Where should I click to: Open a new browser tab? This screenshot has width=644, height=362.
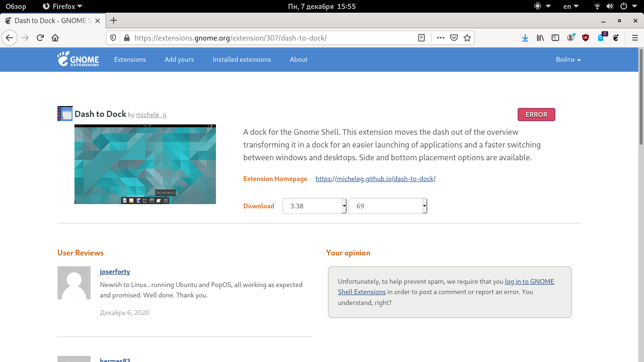pyautogui.click(x=113, y=20)
